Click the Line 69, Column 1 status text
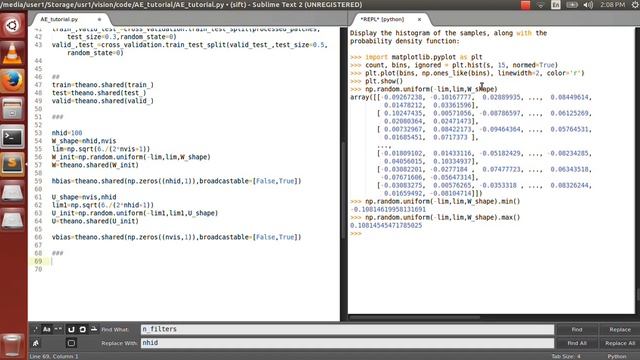Viewport: 640px width, 360px height. pos(53,356)
